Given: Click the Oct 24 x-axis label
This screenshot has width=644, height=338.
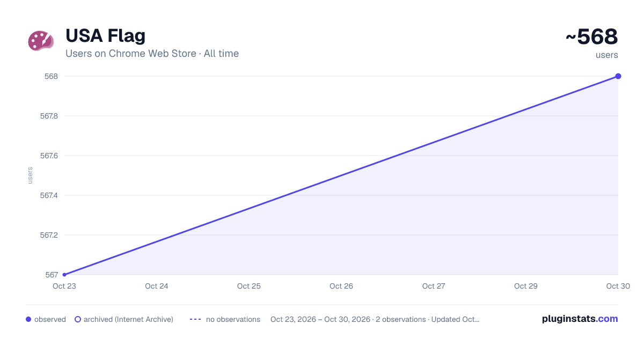Looking at the screenshot, I should (157, 286).
